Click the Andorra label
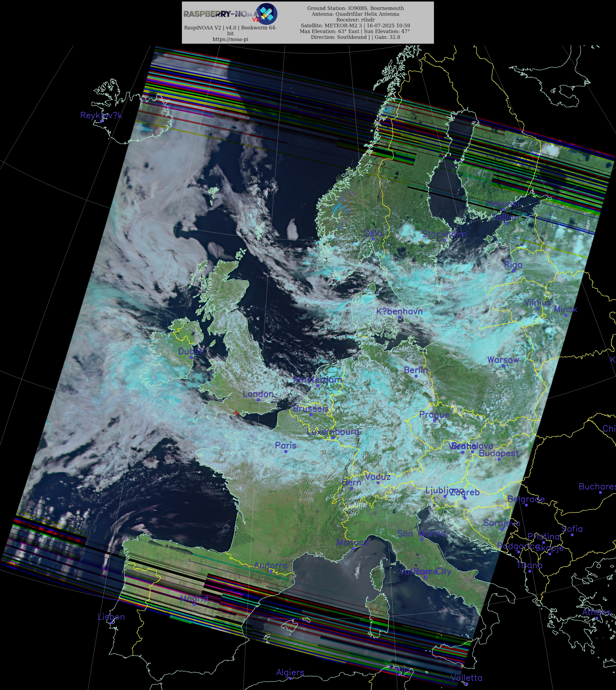Screen dimensions: 616x690 270,565
